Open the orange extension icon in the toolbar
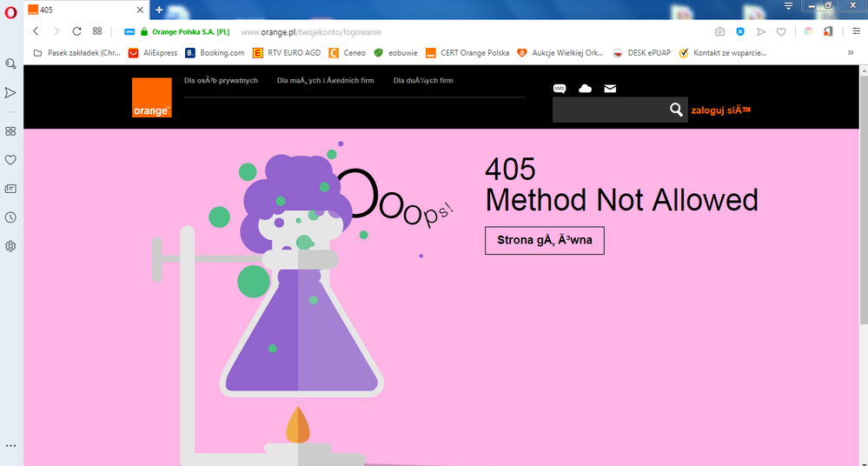This screenshot has width=868, height=466. tap(828, 31)
